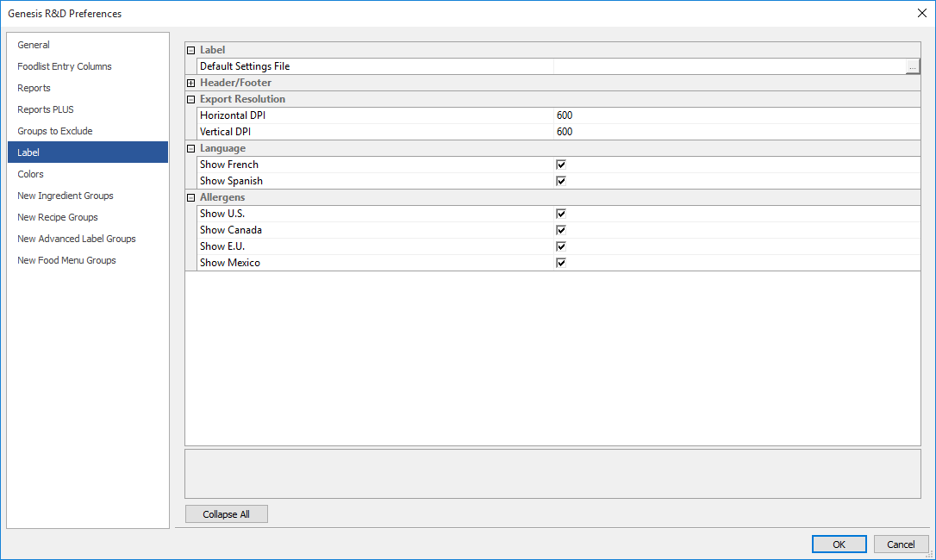This screenshot has width=936, height=560.
Task: Toggle the Show Mexico allergens checkbox
Action: click(561, 263)
